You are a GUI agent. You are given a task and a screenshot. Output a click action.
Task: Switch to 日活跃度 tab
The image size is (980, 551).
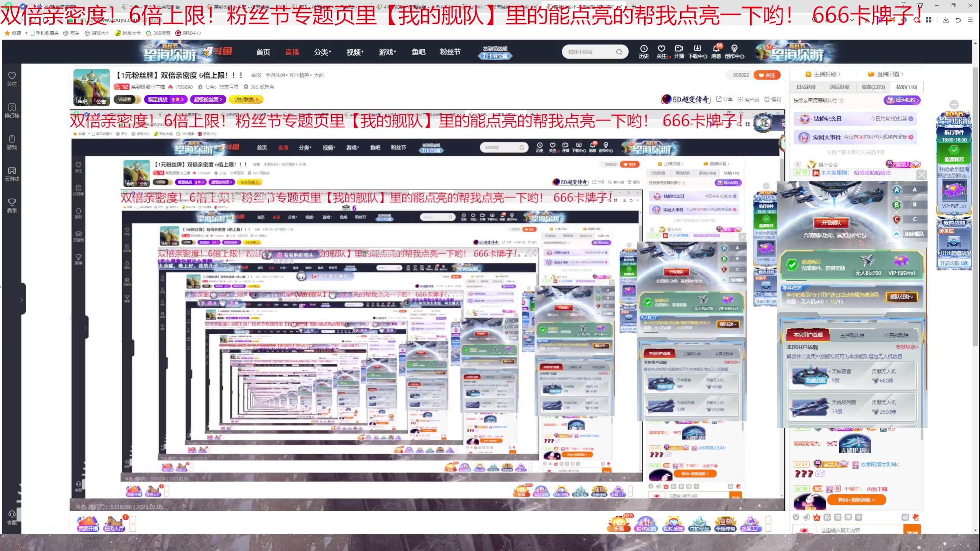click(806, 87)
